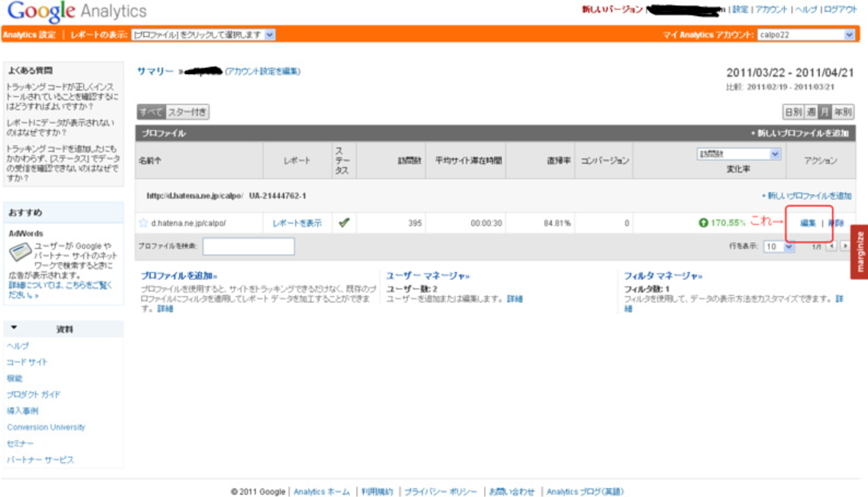Screen dimensions: 868x497
Task: Open the プロファイルを追加» link
Action: [x=179, y=276]
